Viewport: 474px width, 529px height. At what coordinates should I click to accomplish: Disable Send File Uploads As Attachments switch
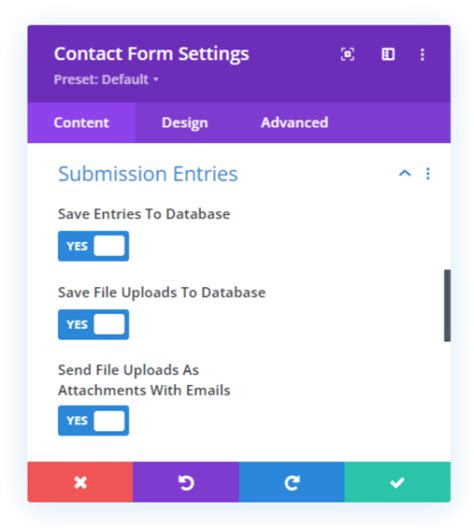coord(93,420)
